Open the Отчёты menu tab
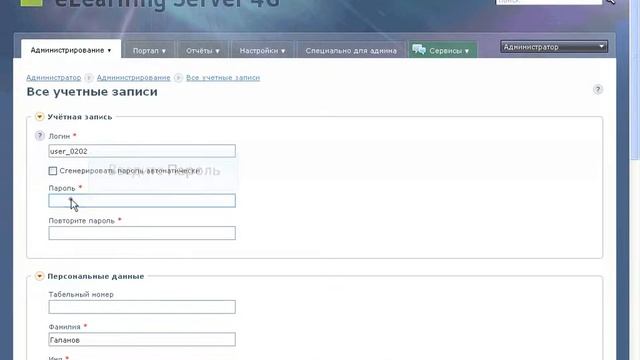 click(x=203, y=51)
